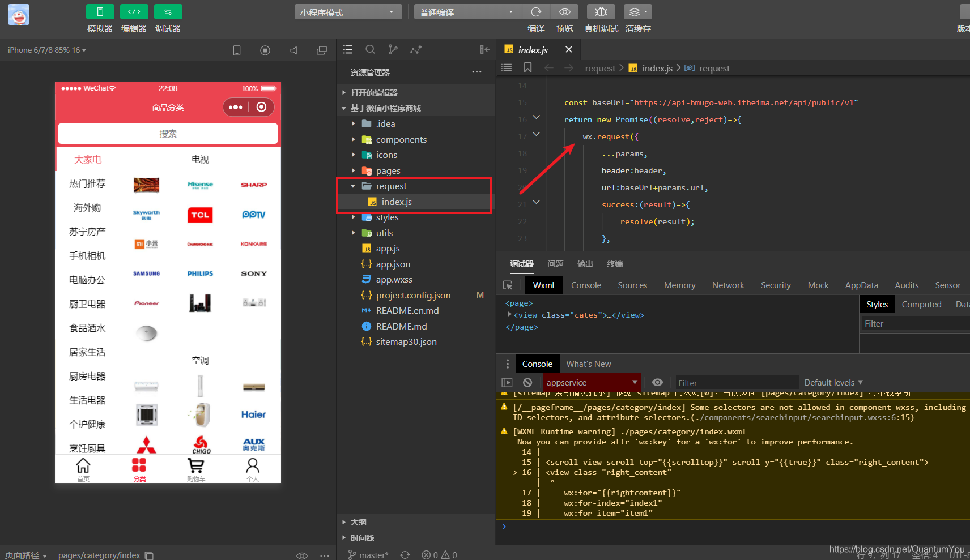Click the element inspector select icon
The image size is (970, 560).
508,285
